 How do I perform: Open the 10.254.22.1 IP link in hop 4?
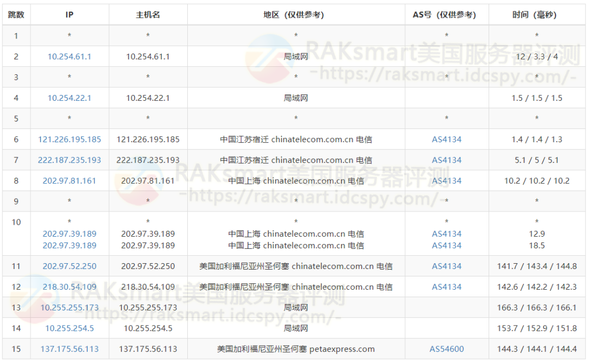pos(69,98)
